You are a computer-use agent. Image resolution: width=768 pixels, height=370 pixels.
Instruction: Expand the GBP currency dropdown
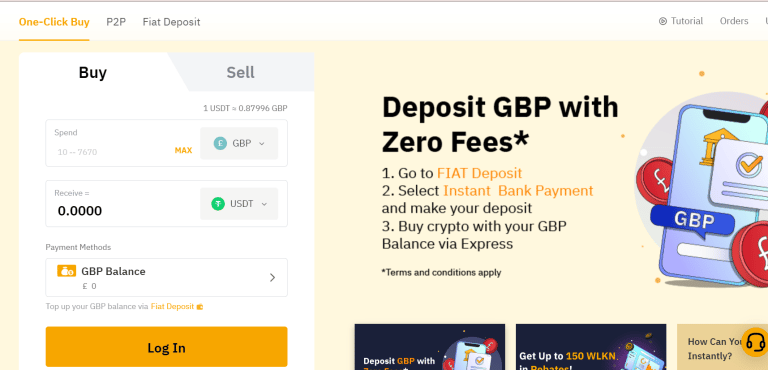pyautogui.click(x=239, y=143)
